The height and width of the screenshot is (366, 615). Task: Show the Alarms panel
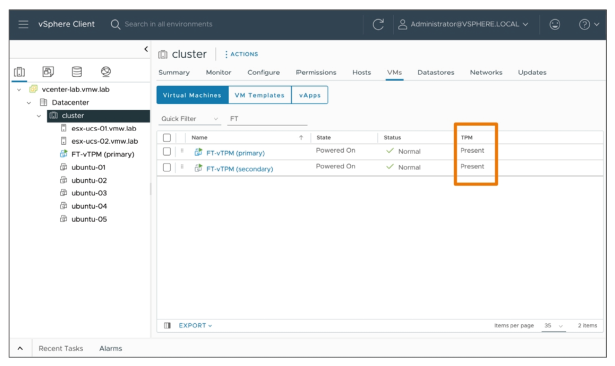pyautogui.click(x=111, y=348)
